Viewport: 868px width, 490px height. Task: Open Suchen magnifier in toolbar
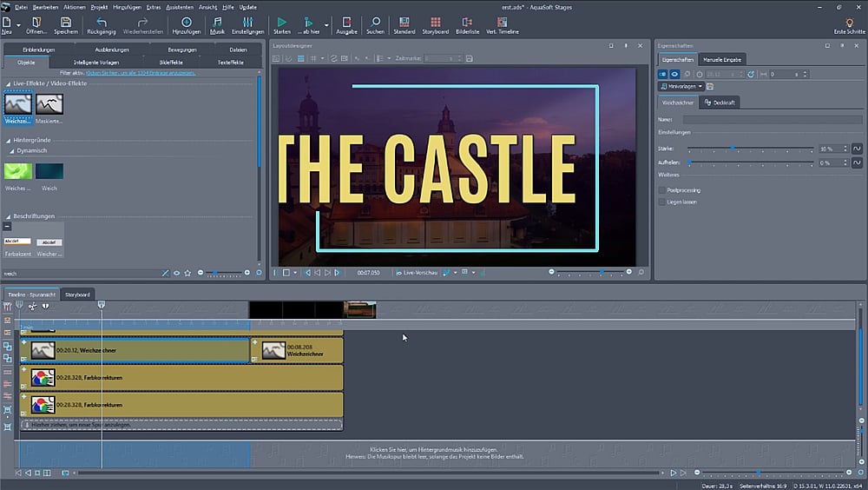(375, 22)
